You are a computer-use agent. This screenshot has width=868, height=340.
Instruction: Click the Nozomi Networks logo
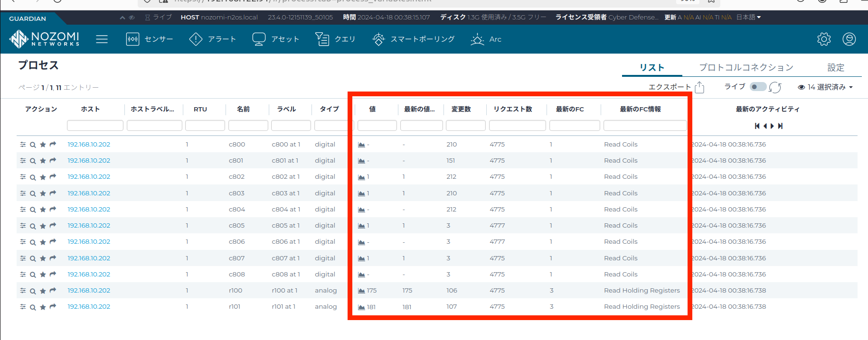(44, 39)
